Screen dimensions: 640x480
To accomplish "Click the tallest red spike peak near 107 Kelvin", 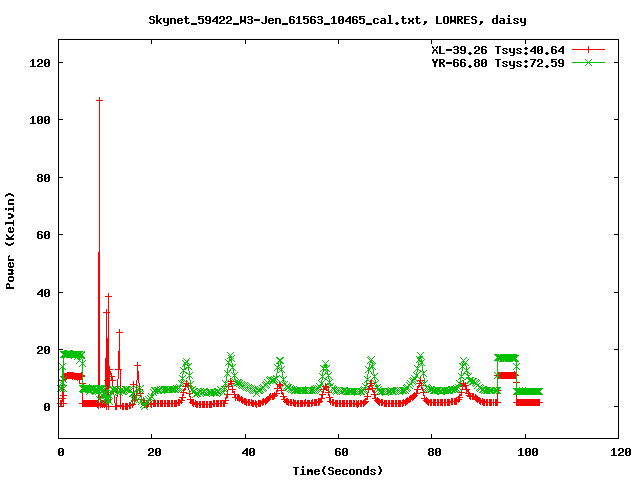I will click(99, 100).
